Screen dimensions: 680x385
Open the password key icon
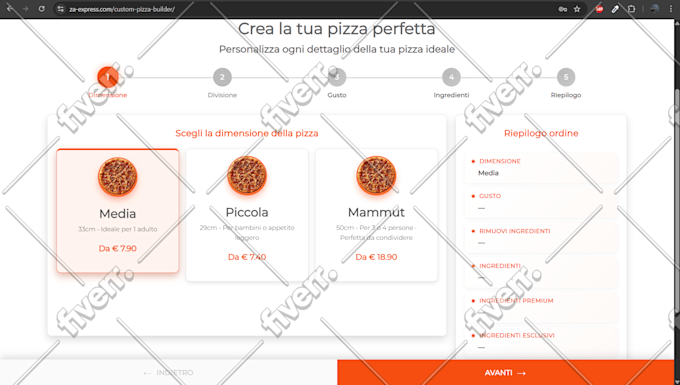[562, 9]
